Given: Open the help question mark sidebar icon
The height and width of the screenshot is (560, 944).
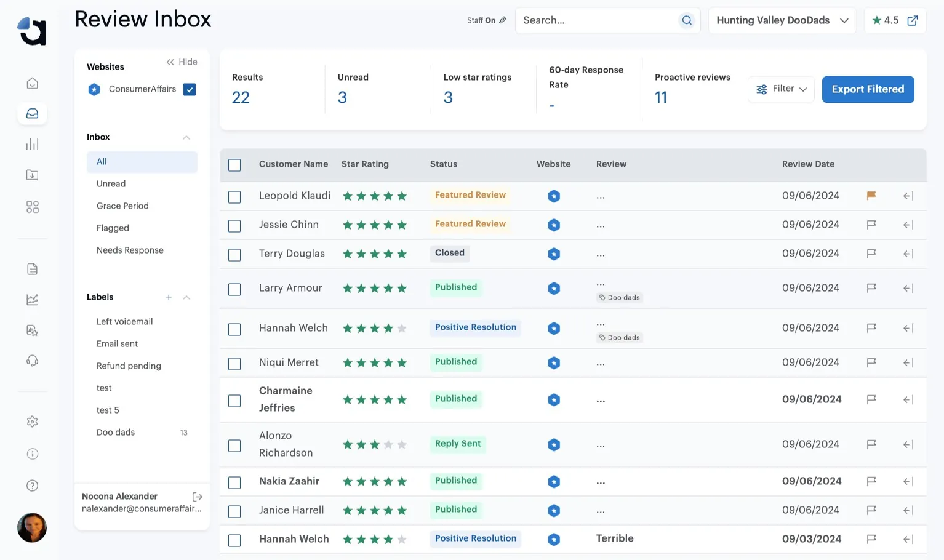Looking at the screenshot, I should click(x=33, y=486).
